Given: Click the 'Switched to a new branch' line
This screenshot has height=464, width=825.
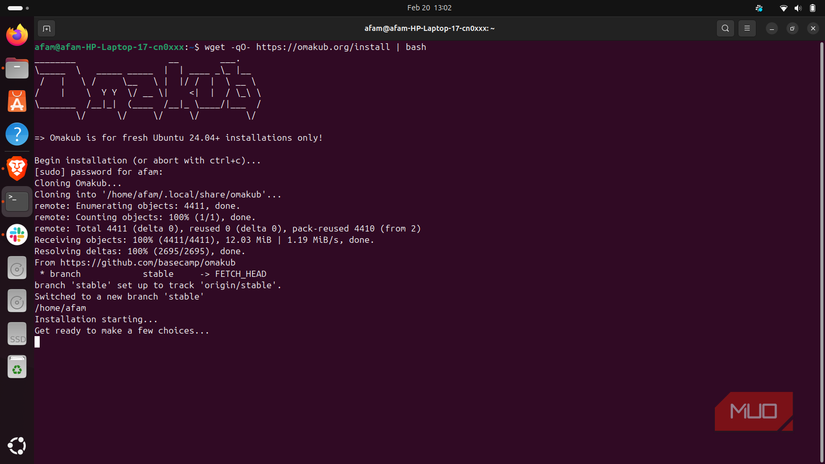Looking at the screenshot, I should [119, 296].
